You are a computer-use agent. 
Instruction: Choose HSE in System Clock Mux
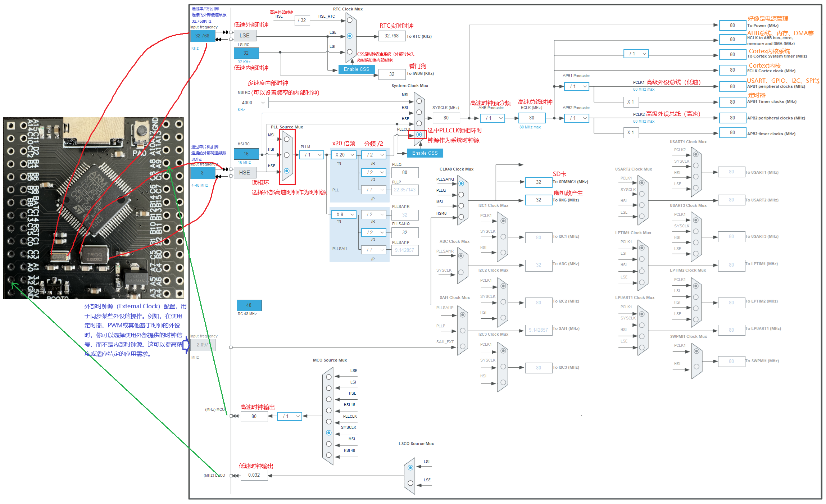tap(419, 123)
